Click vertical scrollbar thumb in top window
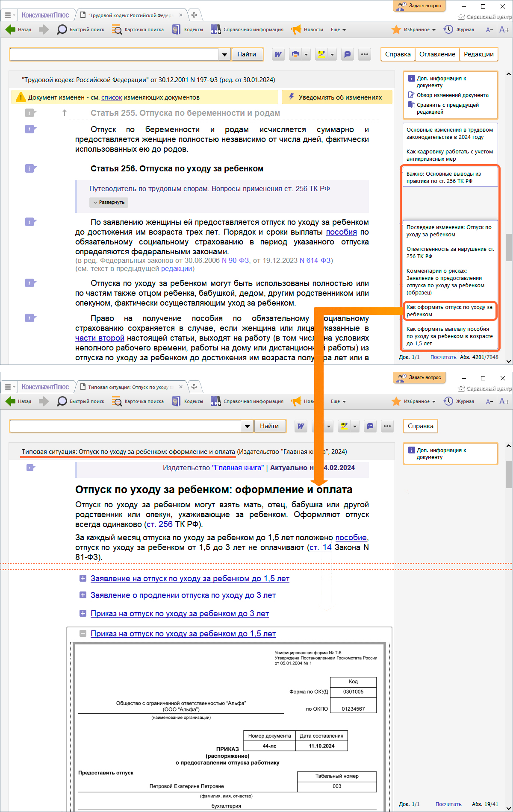 tap(509, 247)
